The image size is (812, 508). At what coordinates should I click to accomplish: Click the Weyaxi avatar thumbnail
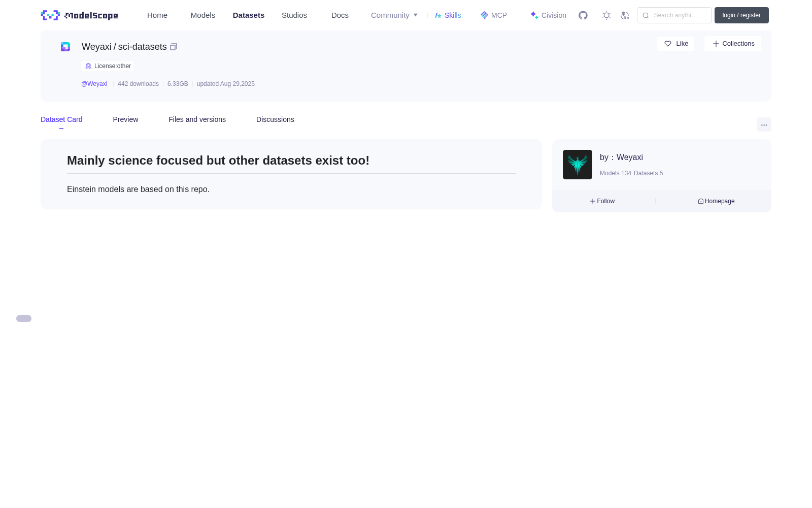coord(578,165)
